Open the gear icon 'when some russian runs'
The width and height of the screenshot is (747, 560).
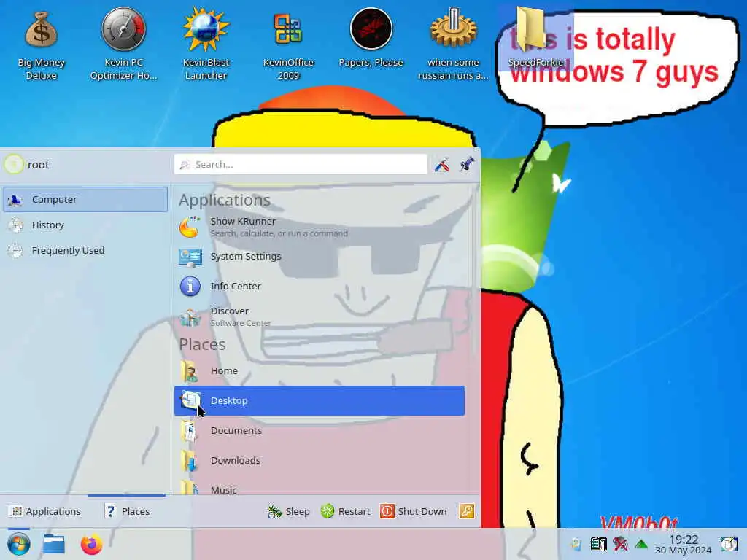coord(453,45)
